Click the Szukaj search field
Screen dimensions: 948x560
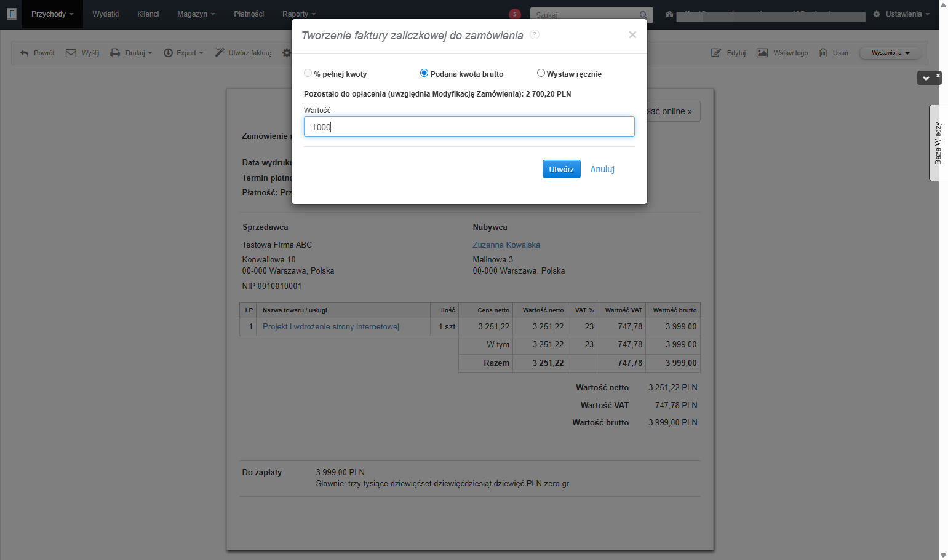584,15
